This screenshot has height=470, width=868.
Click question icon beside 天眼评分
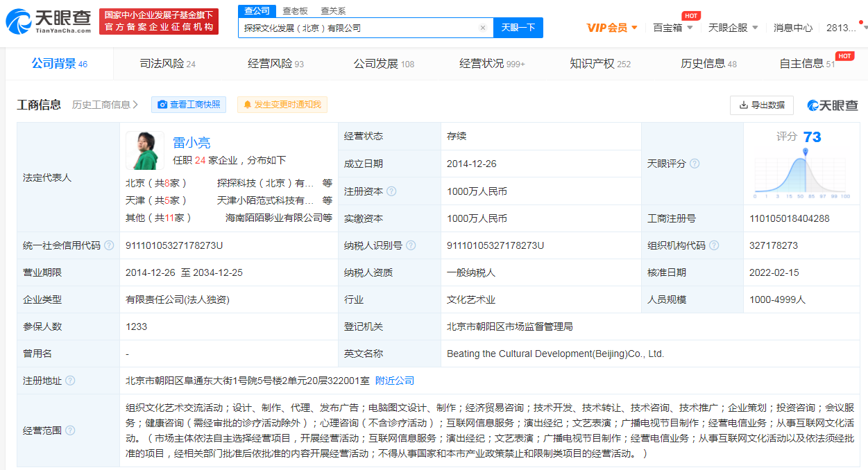click(695, 164)
